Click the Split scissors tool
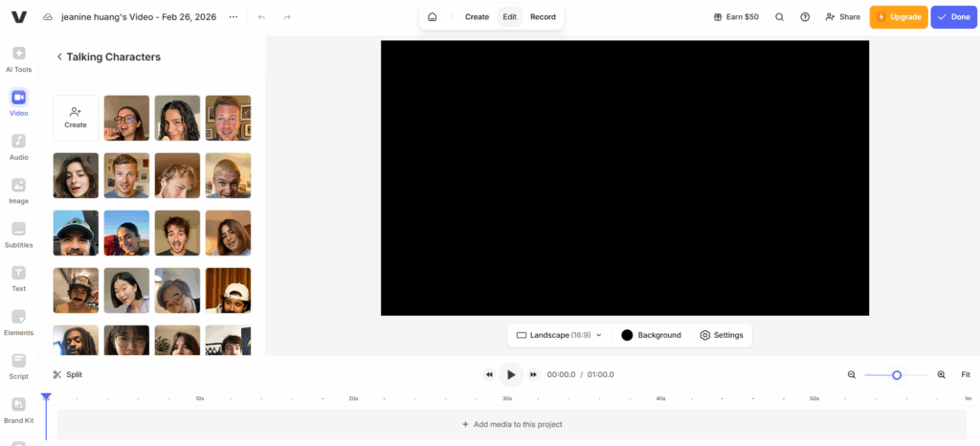This screenshot has height=446, width=980. point(68,375)
